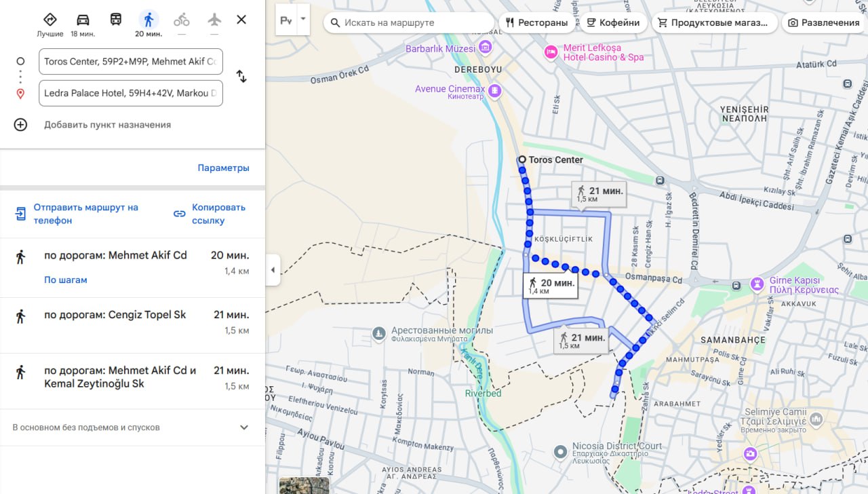
Task: Swap starting point and destination
Action: 241,77
